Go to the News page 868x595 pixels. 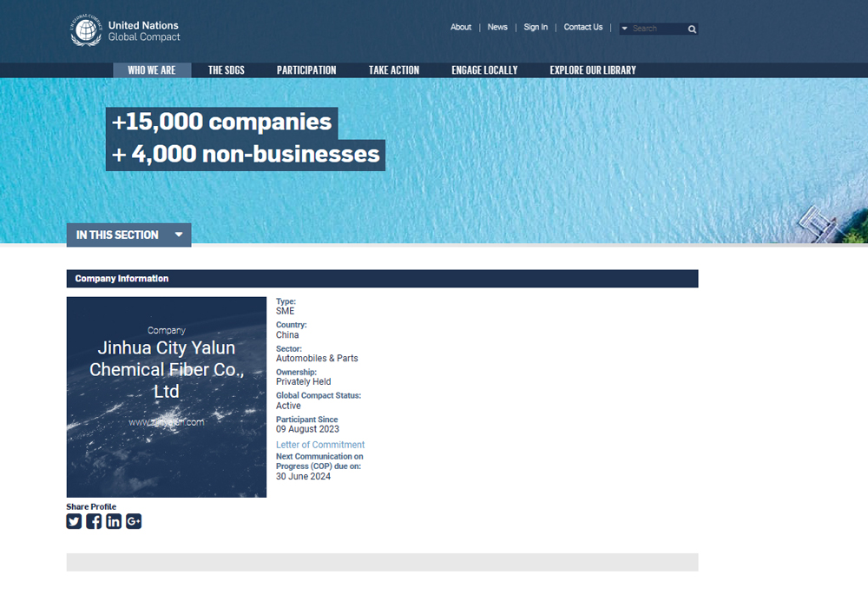(x=497, y=27)
